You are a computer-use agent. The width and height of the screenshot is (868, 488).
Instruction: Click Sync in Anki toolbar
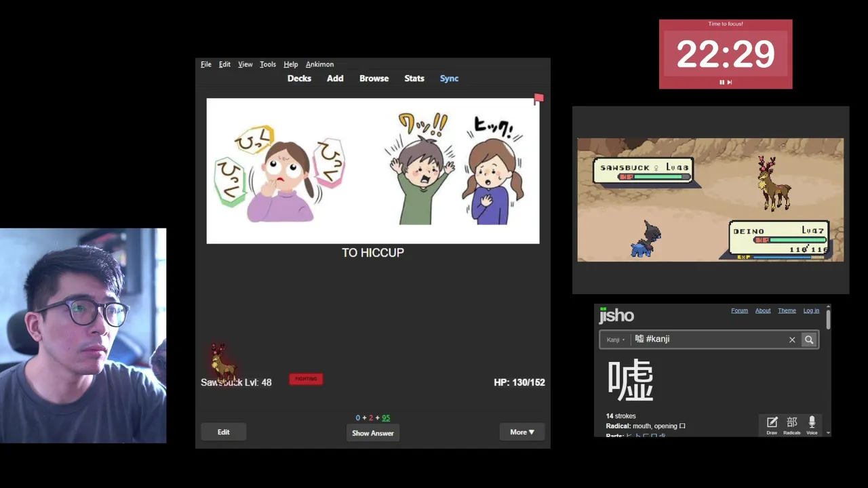tap(449, 79)
